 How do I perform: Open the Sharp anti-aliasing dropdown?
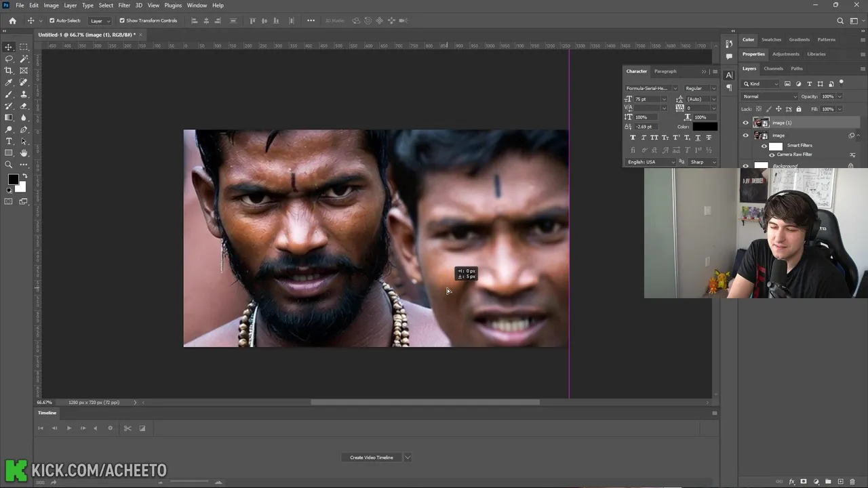[x=703, y=162]
